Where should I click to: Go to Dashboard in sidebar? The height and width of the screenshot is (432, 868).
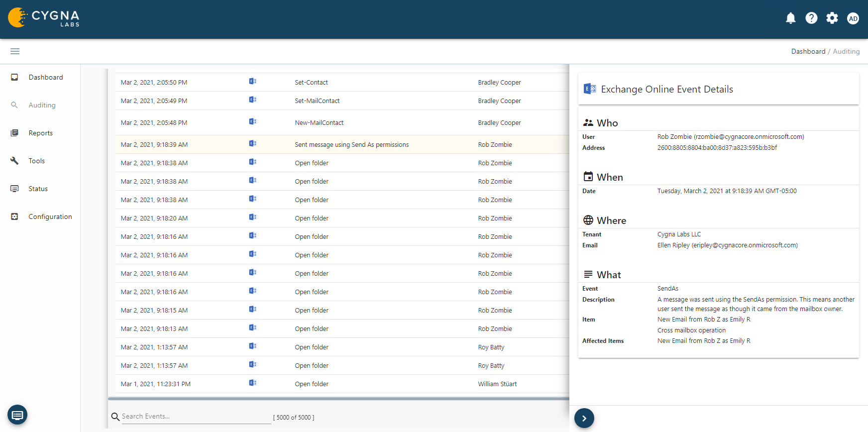46,77
